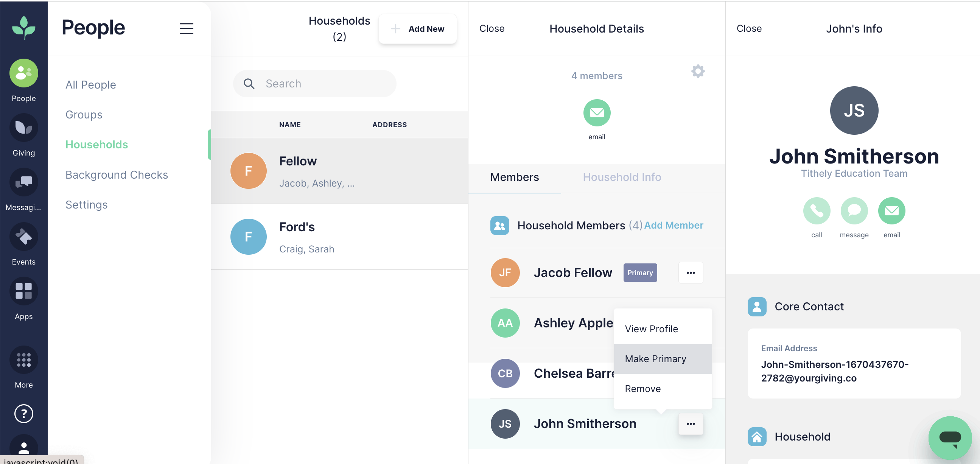Viewport: 980px width, 464px height.
Task: Open the Giving section icon
Action: 23,128
